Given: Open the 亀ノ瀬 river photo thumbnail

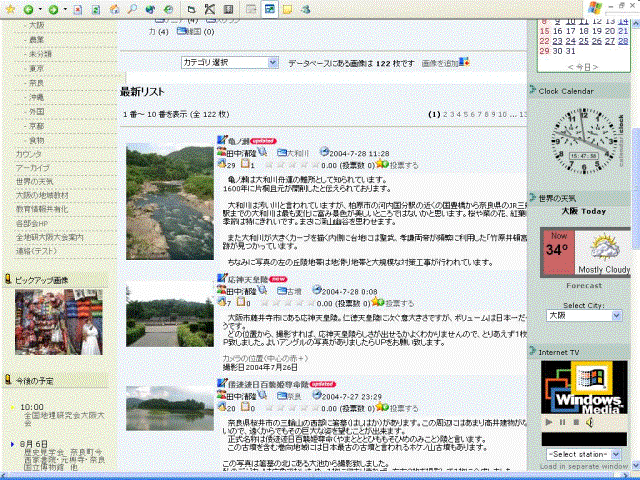Looking at the screenshot, I should click(x=170, y=201).
